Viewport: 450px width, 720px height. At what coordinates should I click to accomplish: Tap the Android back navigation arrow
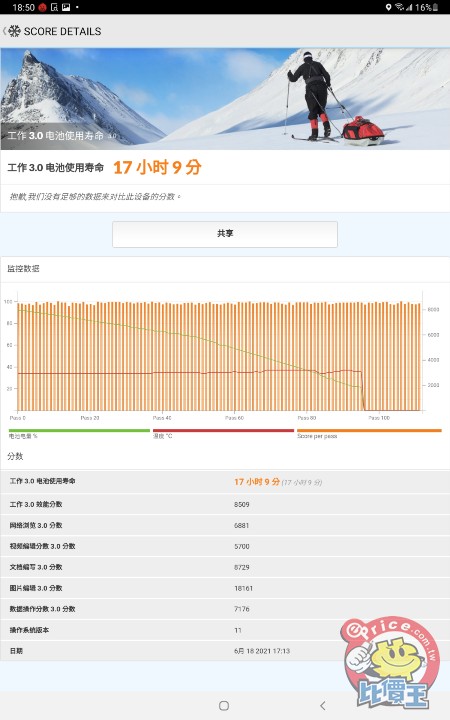point(323,706)
